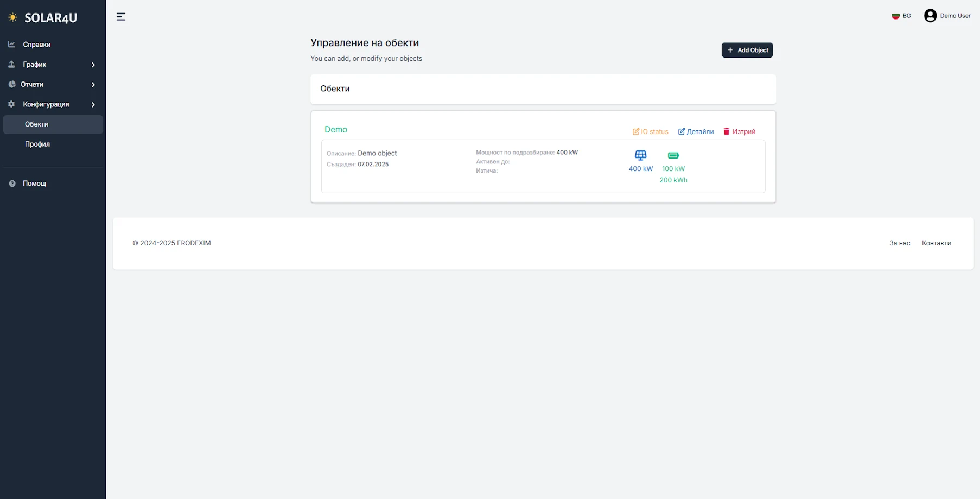Viewport: 980px width, 499px height.
Task: Select Обекти in the sidebar
Action: 37,124
